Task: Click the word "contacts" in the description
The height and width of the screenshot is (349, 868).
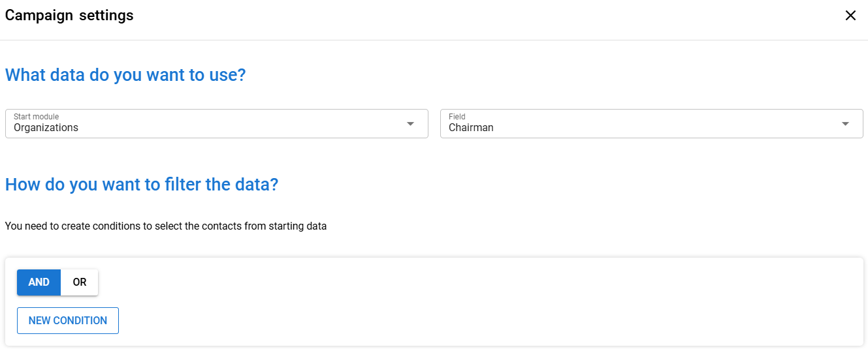Action: (x=221, y=226)
